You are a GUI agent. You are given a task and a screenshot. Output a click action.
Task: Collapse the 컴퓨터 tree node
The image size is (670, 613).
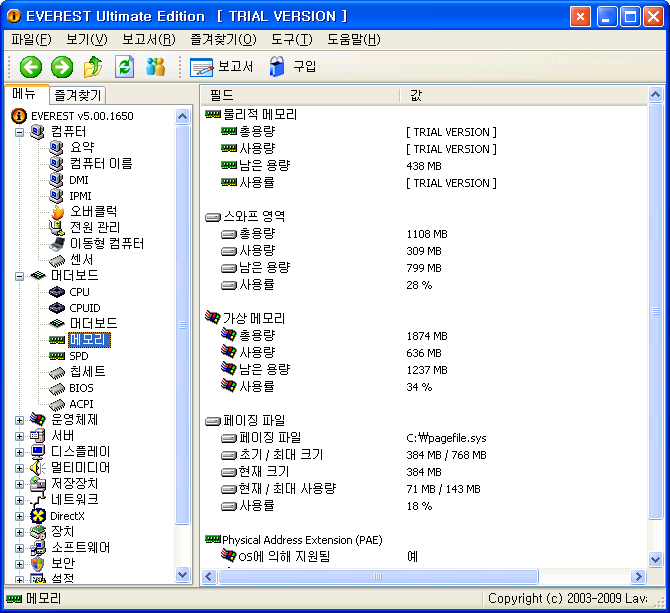click(19, 132)
